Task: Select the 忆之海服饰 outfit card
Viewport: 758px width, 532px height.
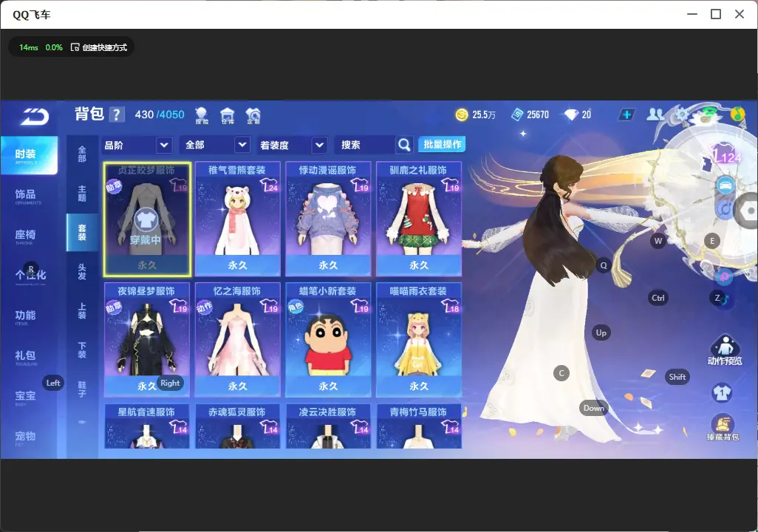Action: pyautogui.click(x=237, y=339)
